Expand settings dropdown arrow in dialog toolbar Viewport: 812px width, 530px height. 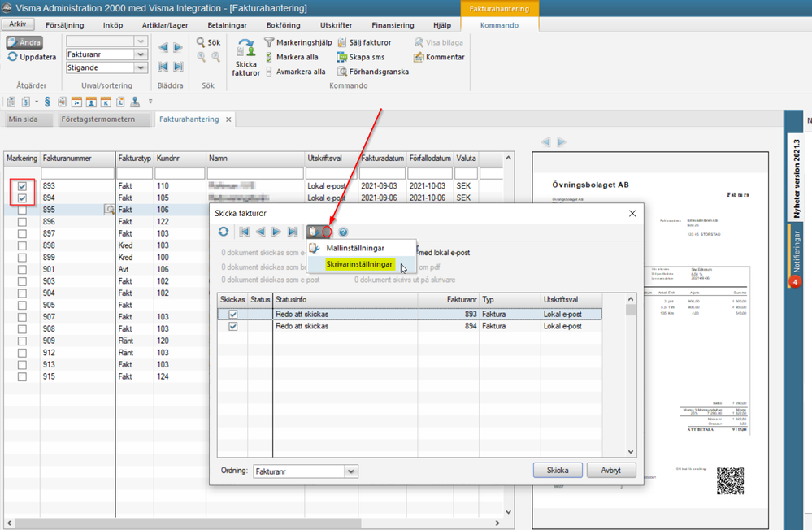tap(327, 232)
